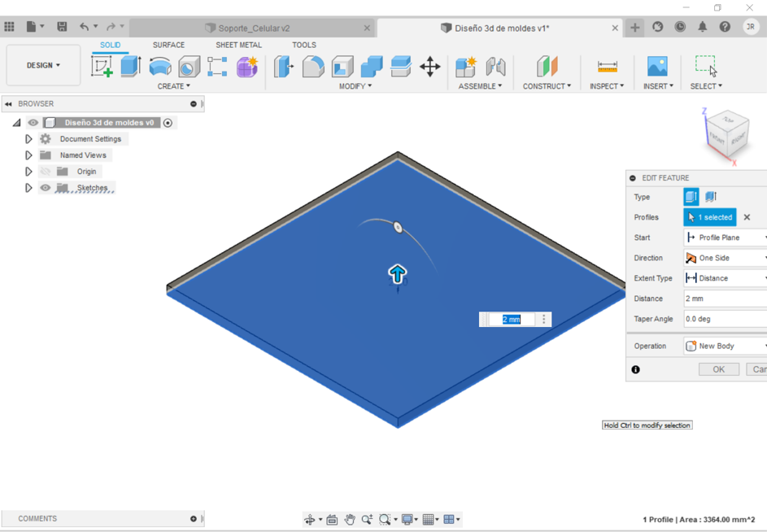This screenshot has width=767, height=532.
Task: Confirm the extrude with OK
Action: click(718, 369)
